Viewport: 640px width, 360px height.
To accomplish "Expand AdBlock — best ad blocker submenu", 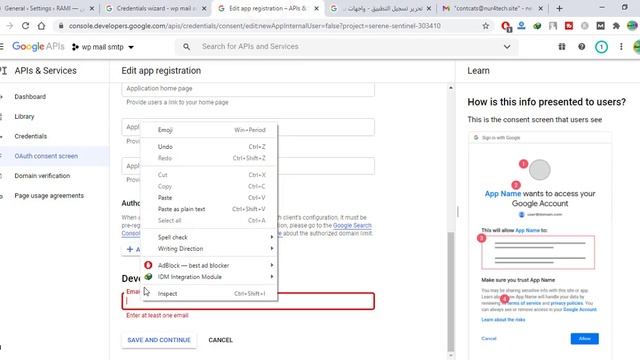I will [x=209, y=265].
